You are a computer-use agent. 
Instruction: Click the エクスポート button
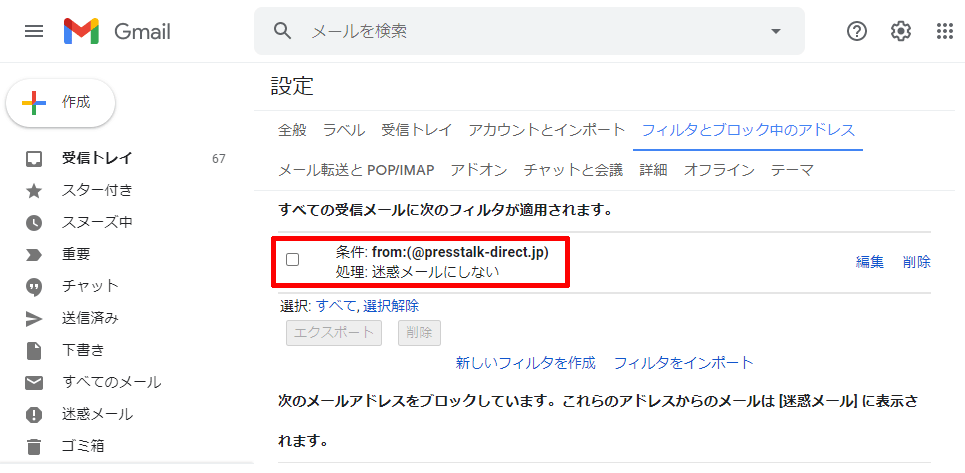[x=334, y=333]
